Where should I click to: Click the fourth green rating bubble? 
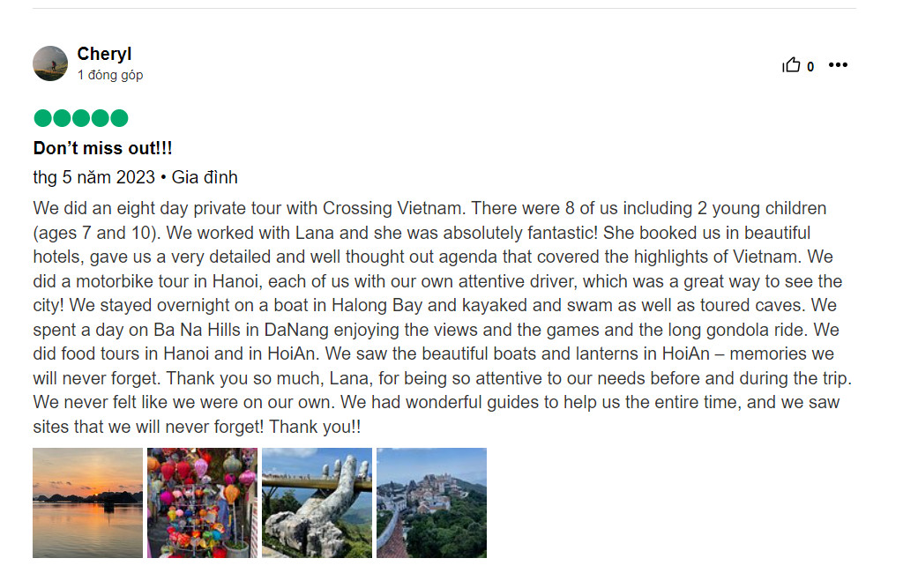tap(101, 118)
